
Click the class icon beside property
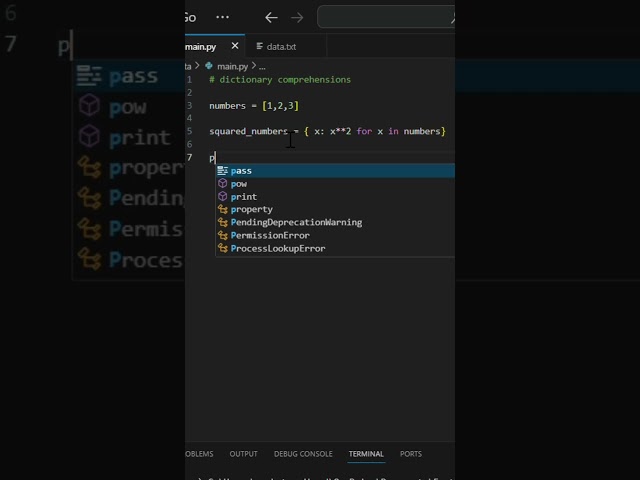point(223,209)
